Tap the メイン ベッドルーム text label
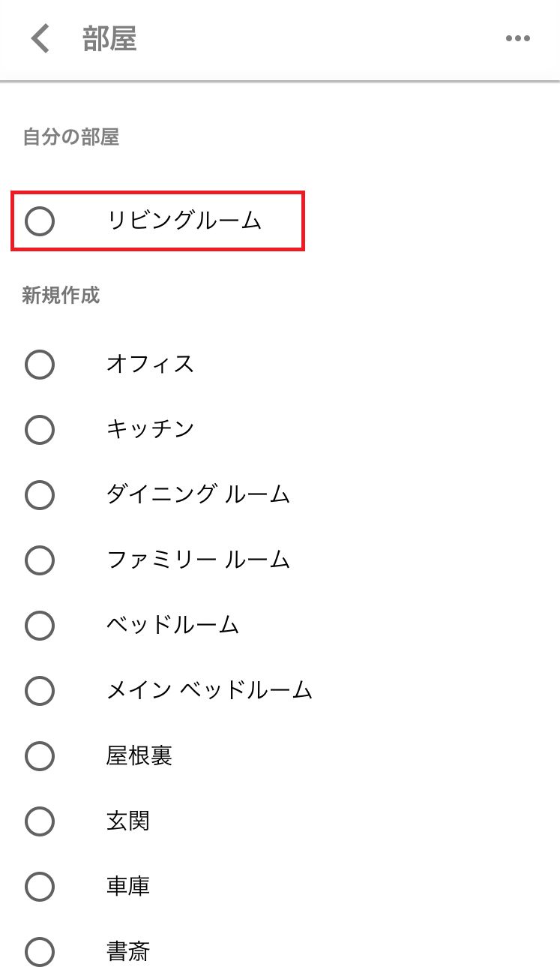Viewport: 560px width, 967px height. tap(209, 690)
